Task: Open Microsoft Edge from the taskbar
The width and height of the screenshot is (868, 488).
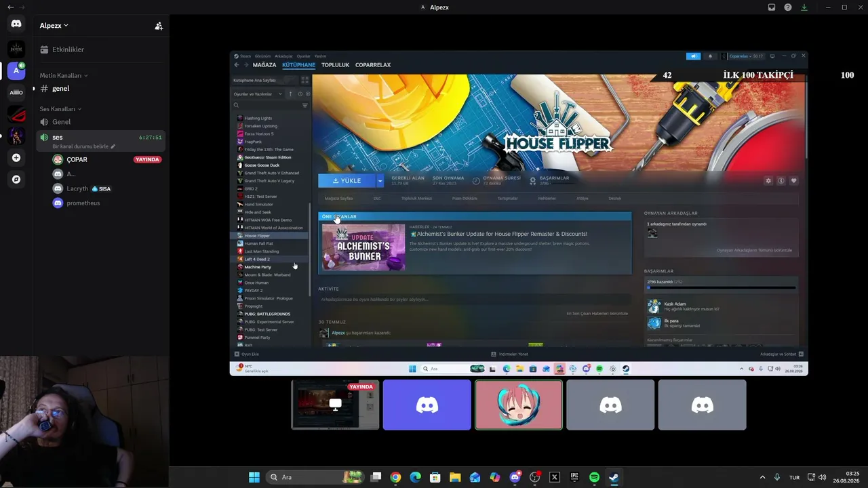Action: point(416,477)
